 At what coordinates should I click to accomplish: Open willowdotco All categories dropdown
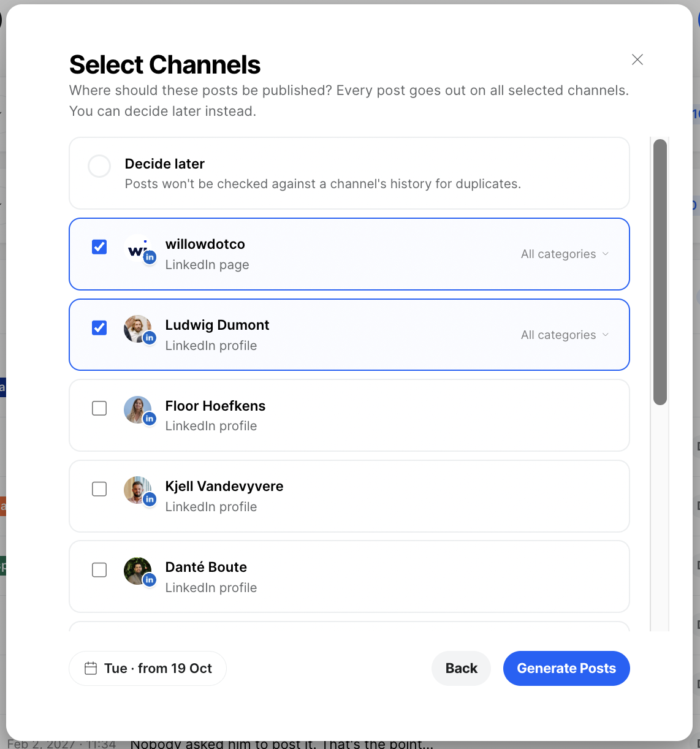pyautogui.click(x=565, y=254)
